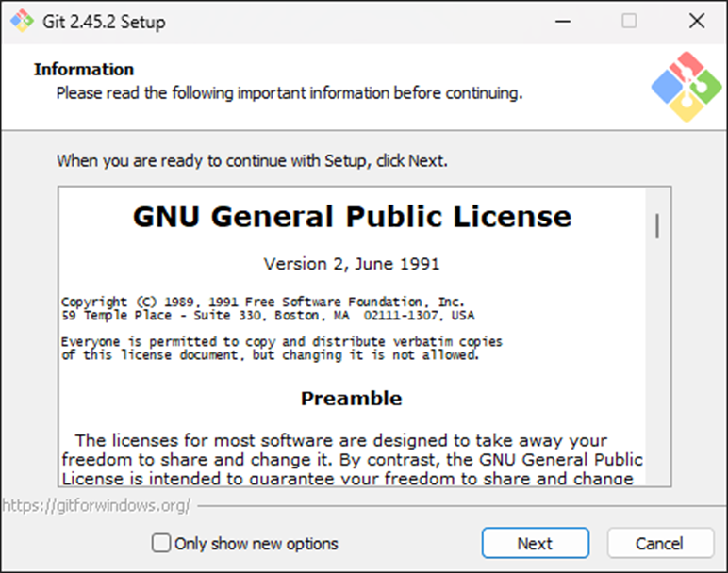The height and width of the screenshot is (573, 728).
Task: Click the 59 Temple Place address line
Action: (x=268, y=315)
